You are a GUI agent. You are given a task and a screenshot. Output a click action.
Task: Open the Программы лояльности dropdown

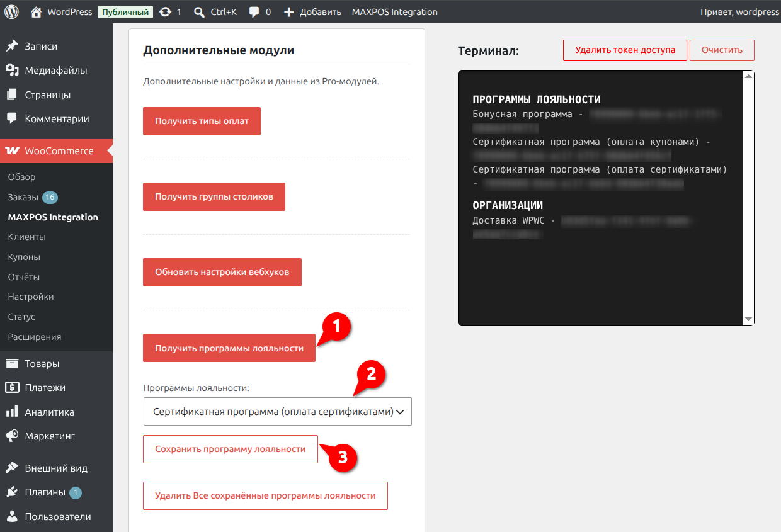point(277,412)
